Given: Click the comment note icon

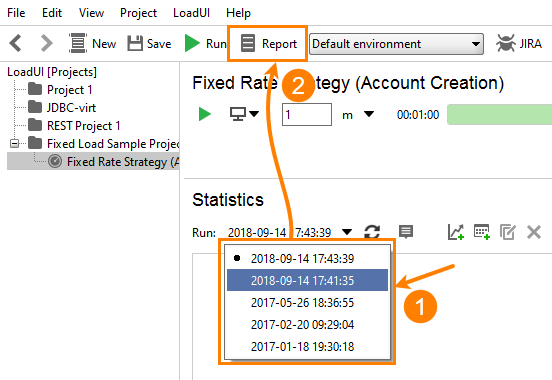Looking at the screenshot, I should click(x=406, y=232).
